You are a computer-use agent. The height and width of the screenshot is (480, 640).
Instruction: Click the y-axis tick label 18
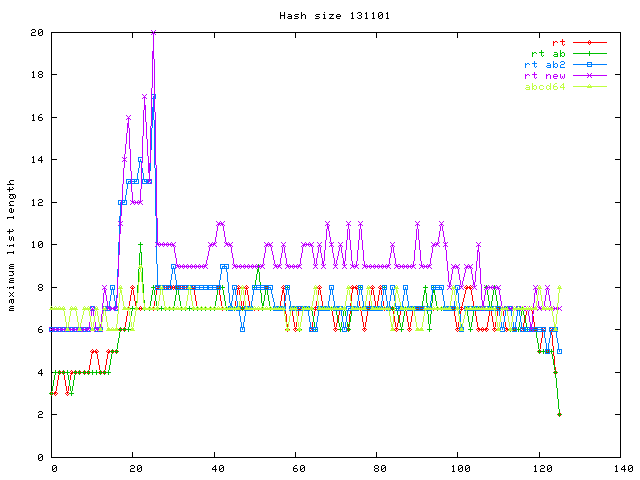pyautogui.click(x=37, y=75)
